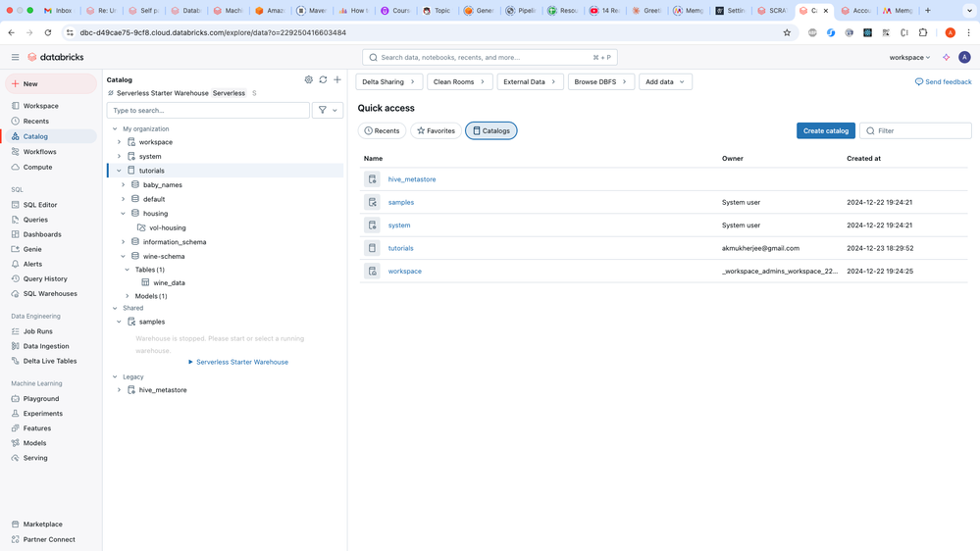Collapse the tutorials catalog node
The image size is (980, 551).
(x=120, y=171)
